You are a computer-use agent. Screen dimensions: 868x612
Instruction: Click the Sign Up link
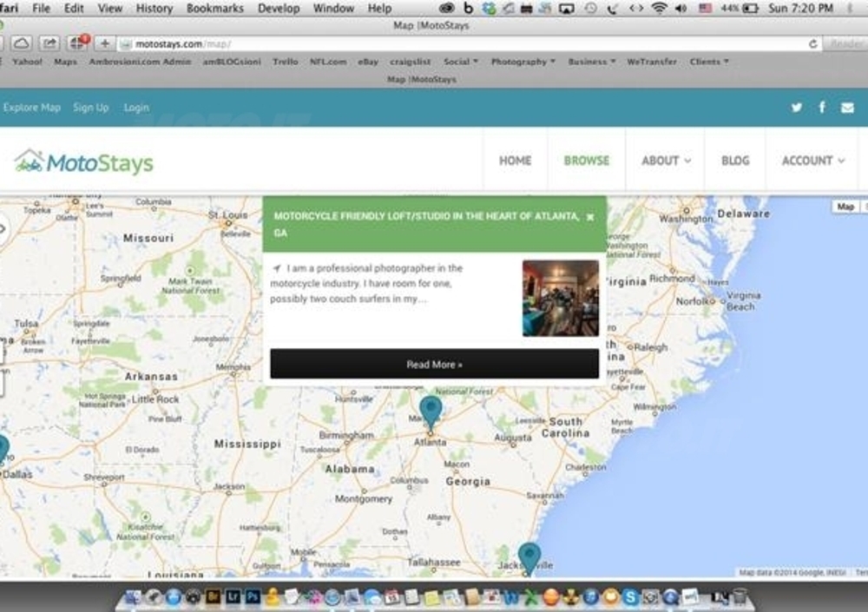click(91, 108)
